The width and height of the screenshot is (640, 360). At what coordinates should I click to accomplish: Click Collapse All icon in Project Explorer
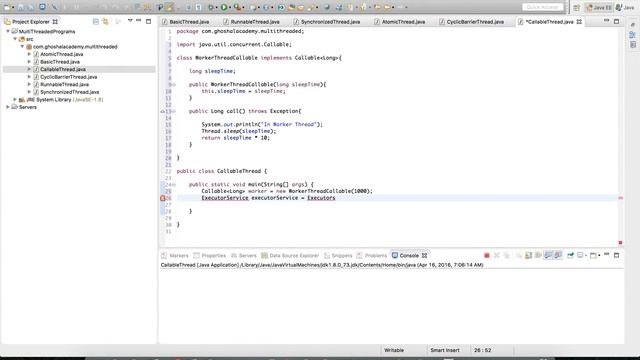[x=96, y=22]
